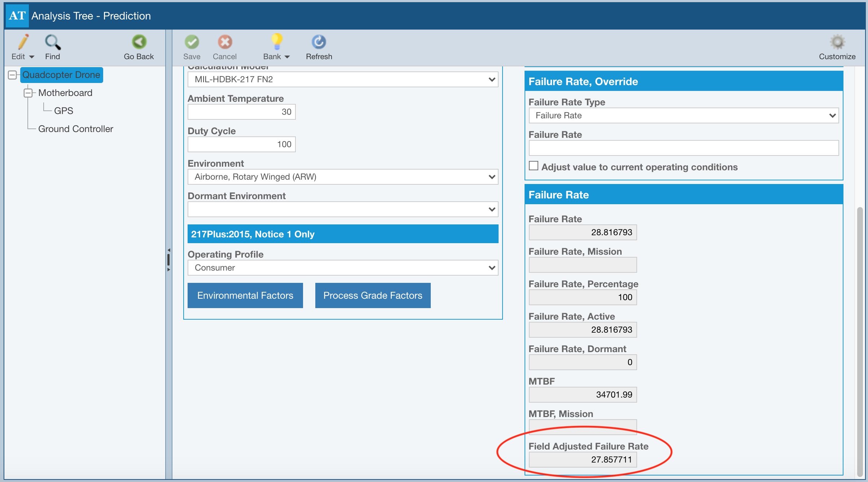Viewport: 868px width, 482px height.
Task: Click the Refresh icon
Action: coord(319,43)
